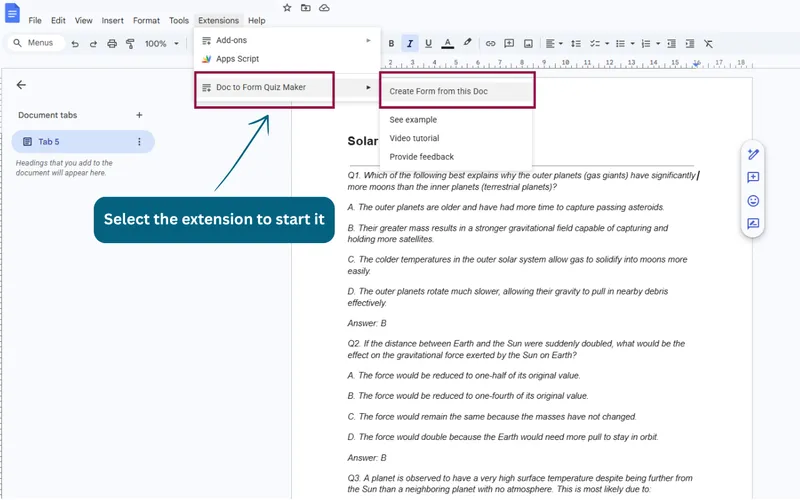Viewport: 800px width, 500px height.
Task: Increase indent
Action: click(x=690, y=44)
